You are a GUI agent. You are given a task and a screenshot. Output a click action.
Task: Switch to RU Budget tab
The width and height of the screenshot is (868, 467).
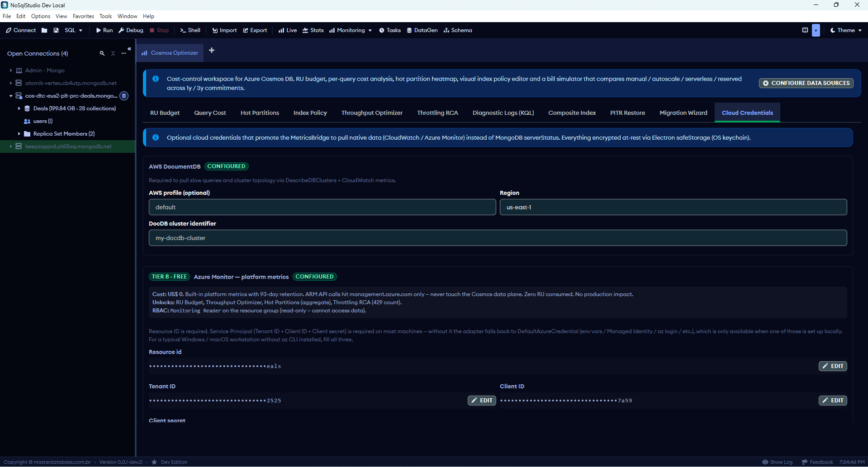point(165,113)
